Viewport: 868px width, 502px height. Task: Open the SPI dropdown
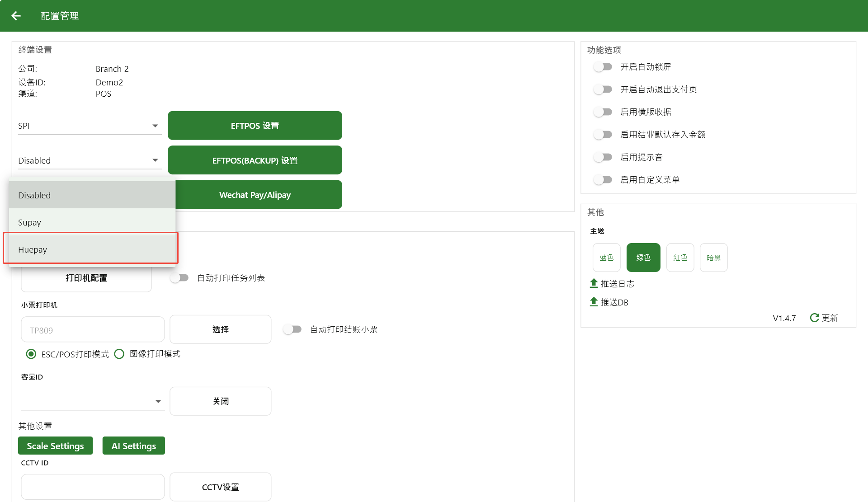point(90,126)
